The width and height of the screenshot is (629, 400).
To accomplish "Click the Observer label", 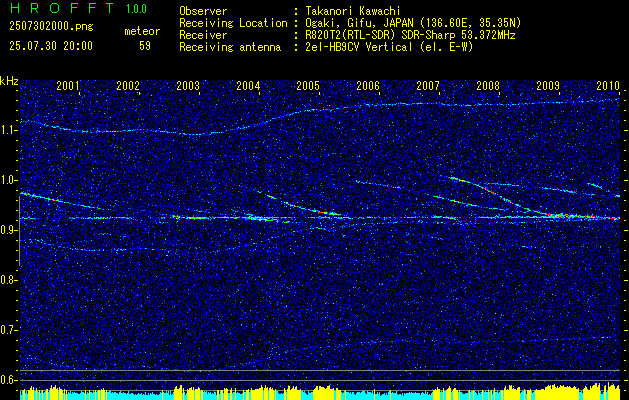I will [203, 11].
